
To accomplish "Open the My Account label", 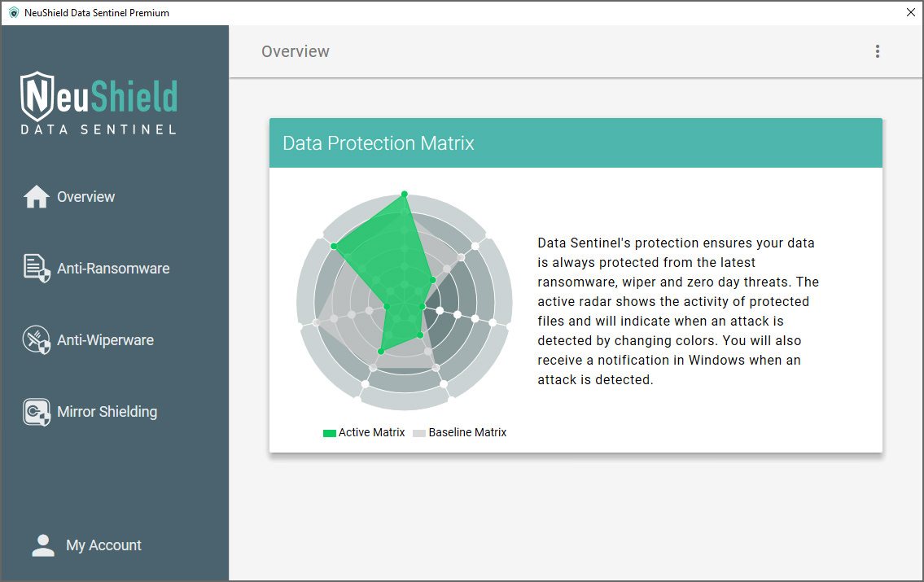I will (103, 545).
